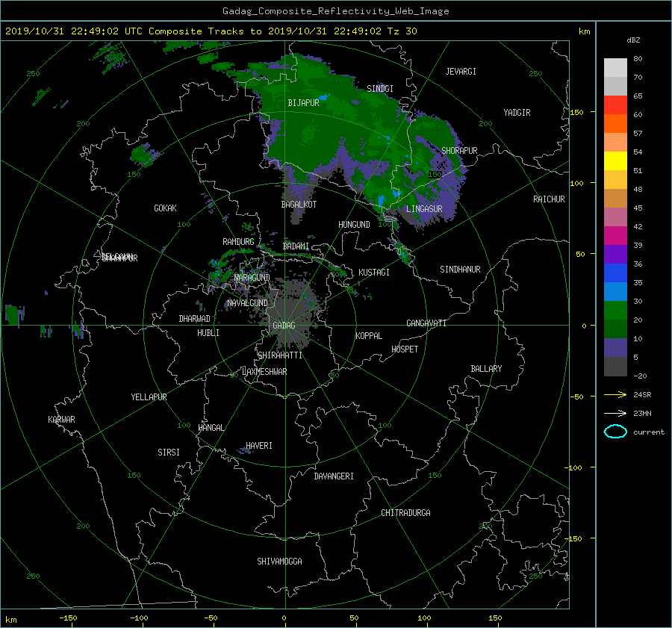This screenshot has height=628, width=672.
Task: Click the LAXMESHWAR city label
Action: click(x=264, y=372)
